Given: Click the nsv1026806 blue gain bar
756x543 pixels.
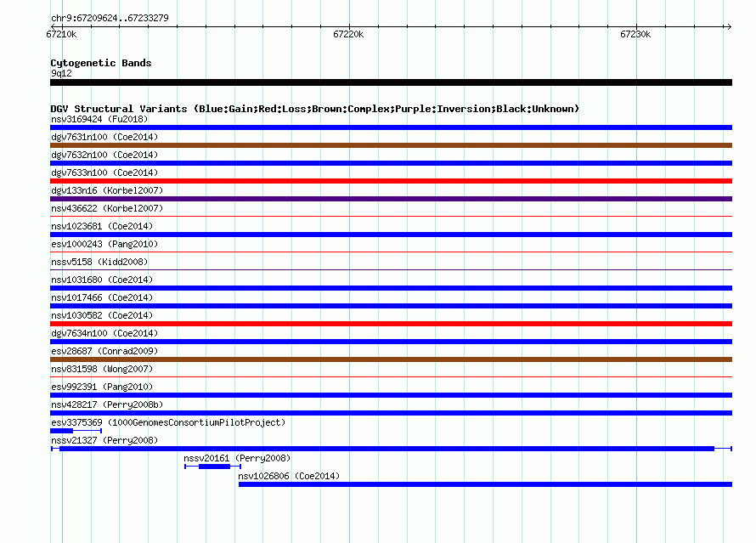Looking at the screenshot, I should tap(486, 484).
